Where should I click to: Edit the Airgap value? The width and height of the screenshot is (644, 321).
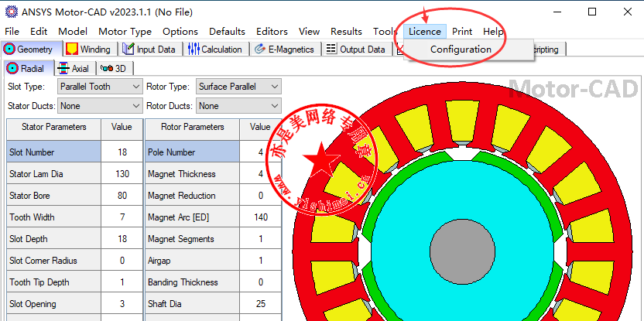tap(260, 261)
